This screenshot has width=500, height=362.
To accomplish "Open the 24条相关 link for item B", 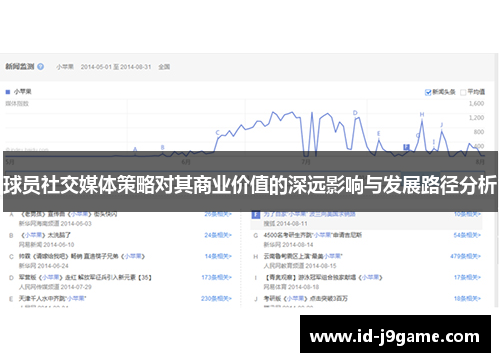I will click(x=218, y=235).
